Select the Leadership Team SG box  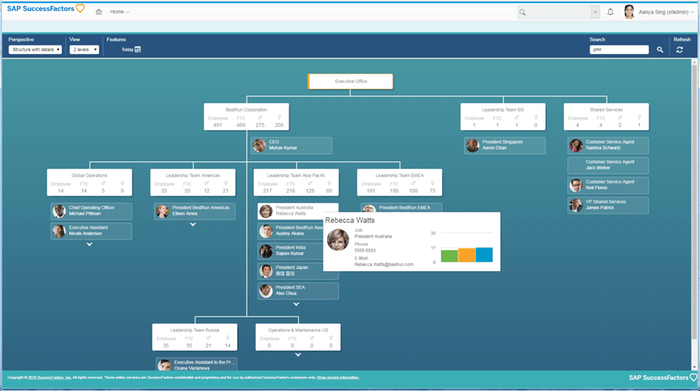pyautogui.click(x=503, y=117)
